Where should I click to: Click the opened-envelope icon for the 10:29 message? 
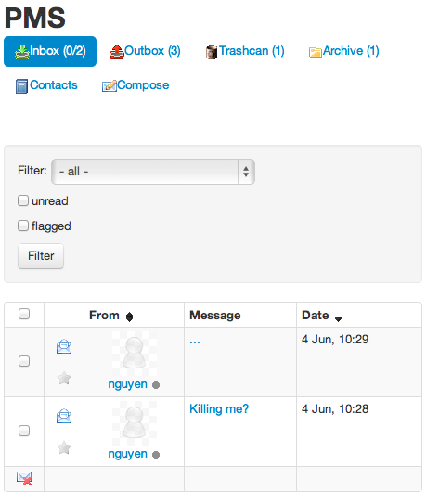(64, 346)
